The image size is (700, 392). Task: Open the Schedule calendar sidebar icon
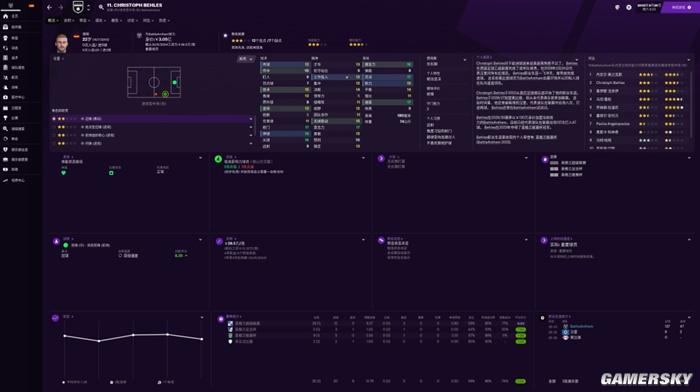pyautogui.click(x=6, y=108)
